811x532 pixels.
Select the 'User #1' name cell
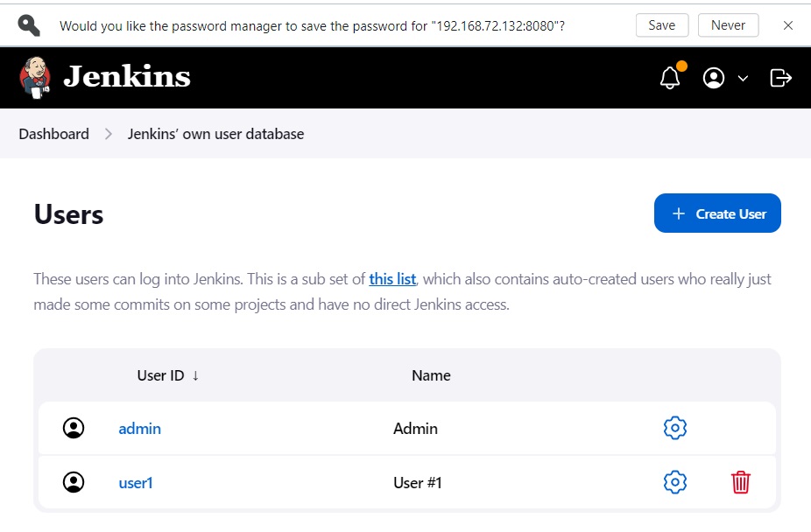pos(418,483)
